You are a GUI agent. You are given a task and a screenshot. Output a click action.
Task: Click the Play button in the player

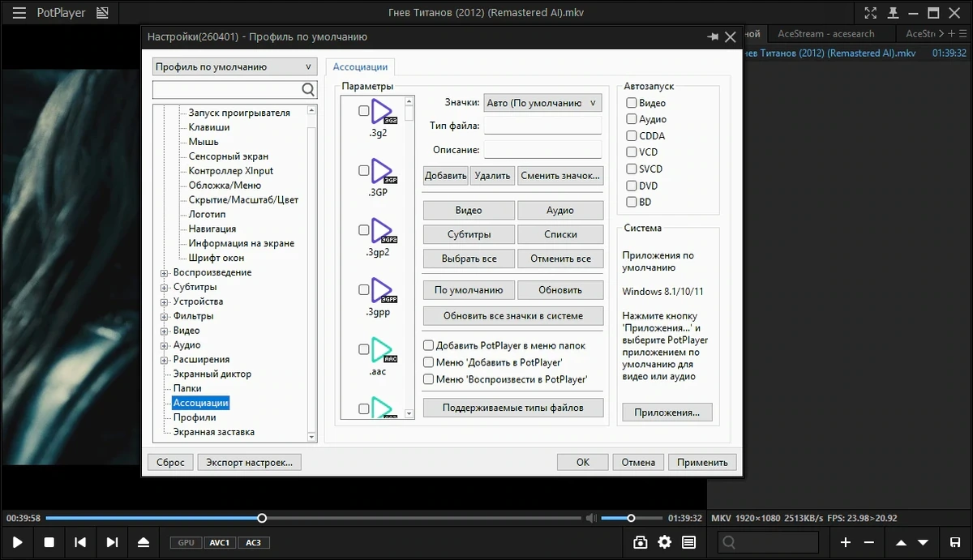point(18,542)
